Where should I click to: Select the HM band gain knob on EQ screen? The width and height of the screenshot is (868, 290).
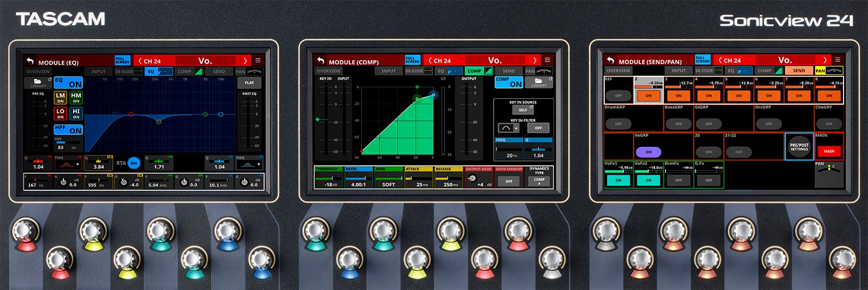pos(184,182)
